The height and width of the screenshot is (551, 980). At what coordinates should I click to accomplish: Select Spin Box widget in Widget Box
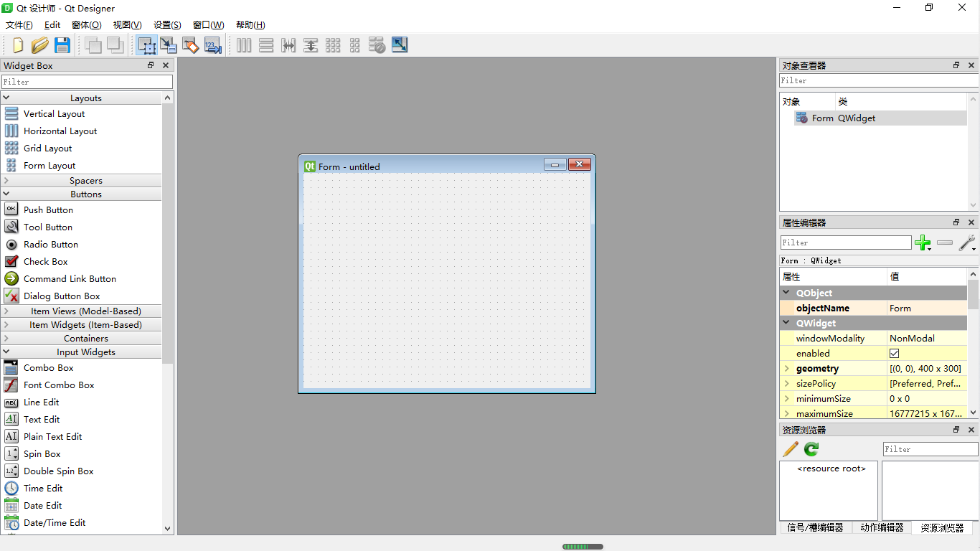[x=81, y=453]
